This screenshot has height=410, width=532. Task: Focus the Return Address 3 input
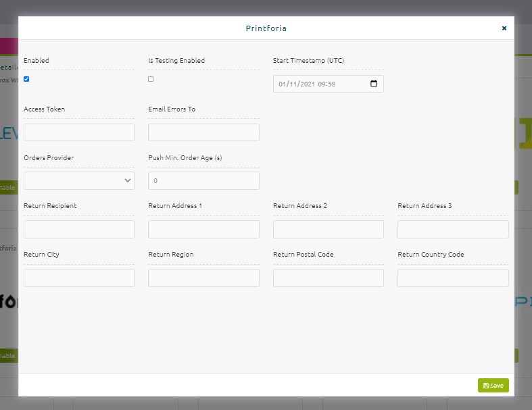[x=453, y=229]
